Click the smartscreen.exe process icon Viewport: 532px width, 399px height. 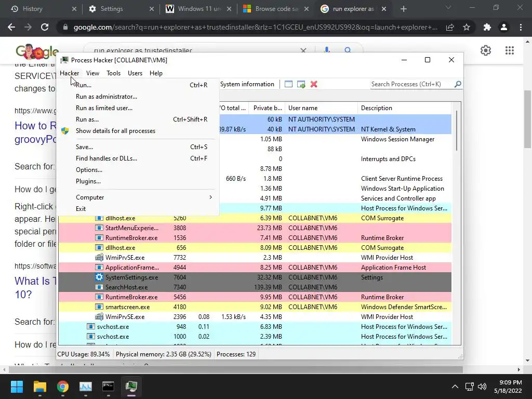click(99, 307)
